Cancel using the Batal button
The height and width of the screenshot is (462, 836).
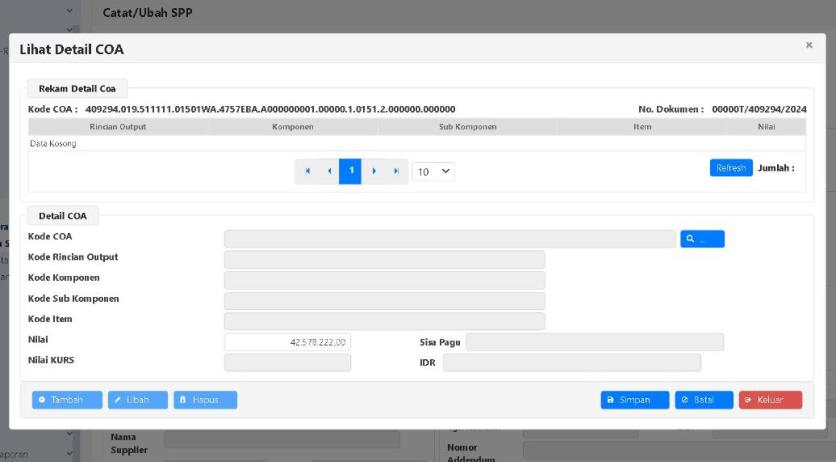(x=704, y=400)
